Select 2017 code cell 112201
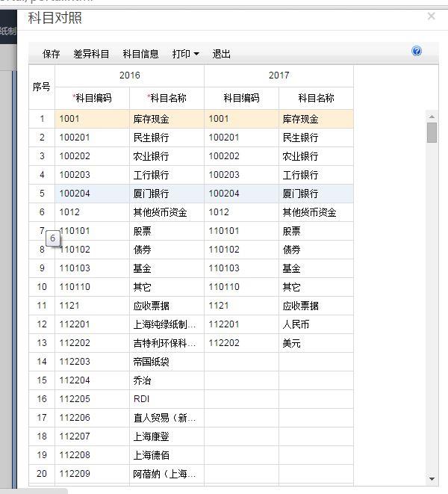The image size is (448, 494). [241, 324]
